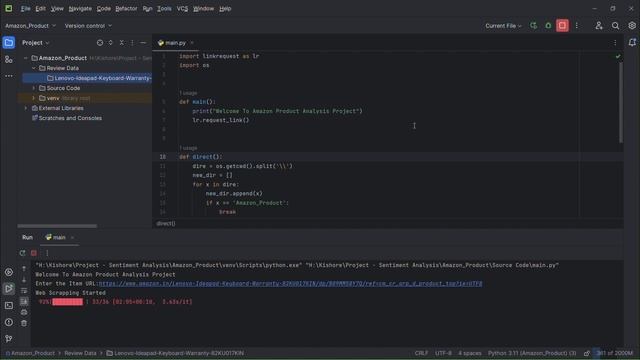This screenshot has height=360, width=640.
Task: Click Expand All in Project panel header
Action: [x=110, y=42]
